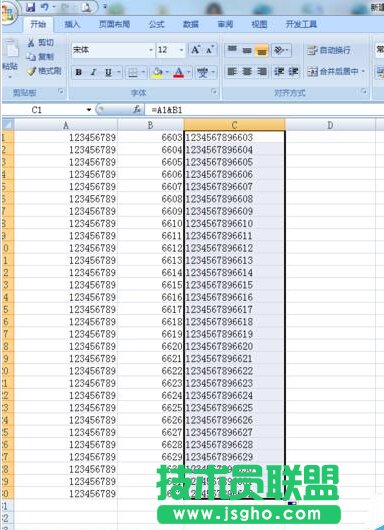Align text left
The height and width of the screenshot is (530, 384).
click(x=232, y=72)
